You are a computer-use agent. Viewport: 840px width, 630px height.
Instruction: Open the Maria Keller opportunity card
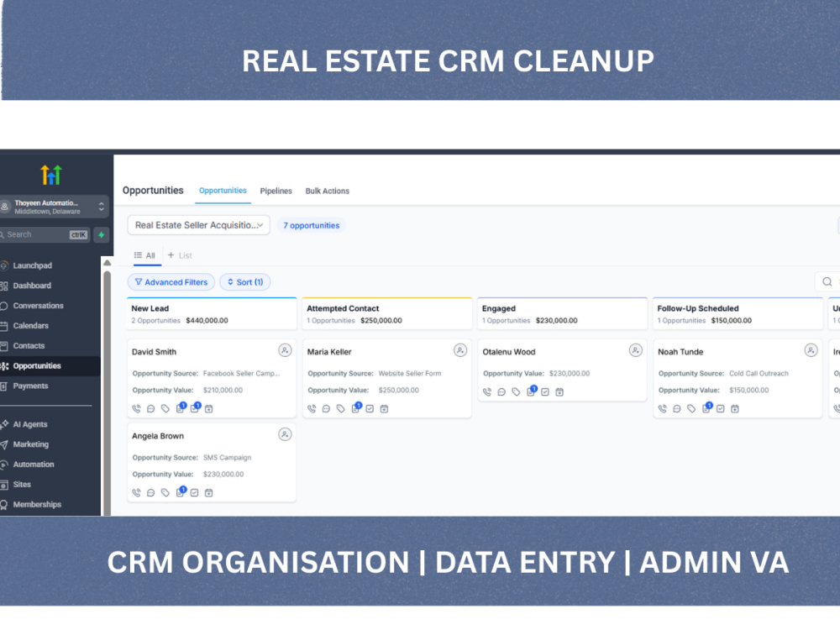386,378
